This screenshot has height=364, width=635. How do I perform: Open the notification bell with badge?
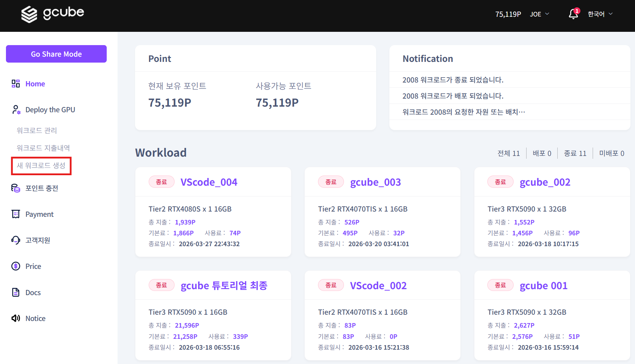click(573, 14)
